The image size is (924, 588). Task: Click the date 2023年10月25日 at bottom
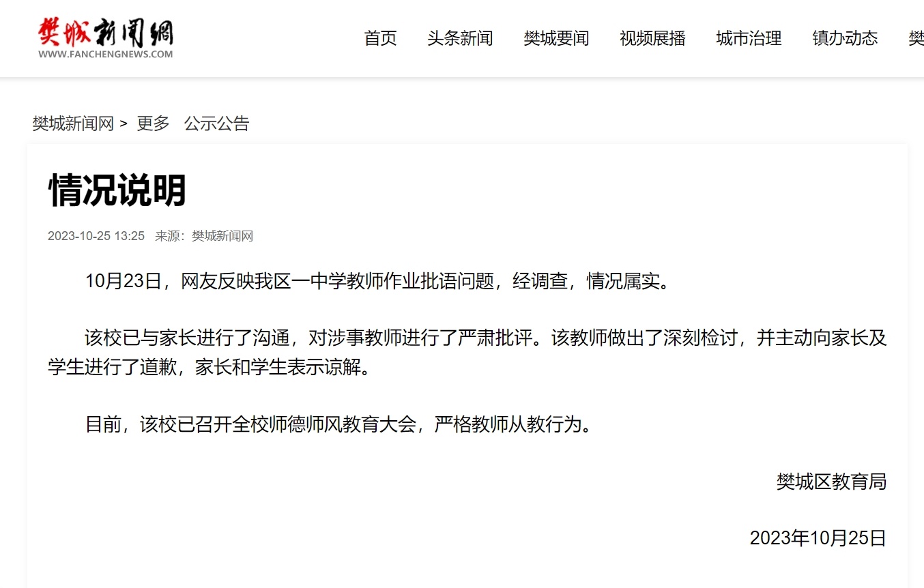[x=818, y=538]
